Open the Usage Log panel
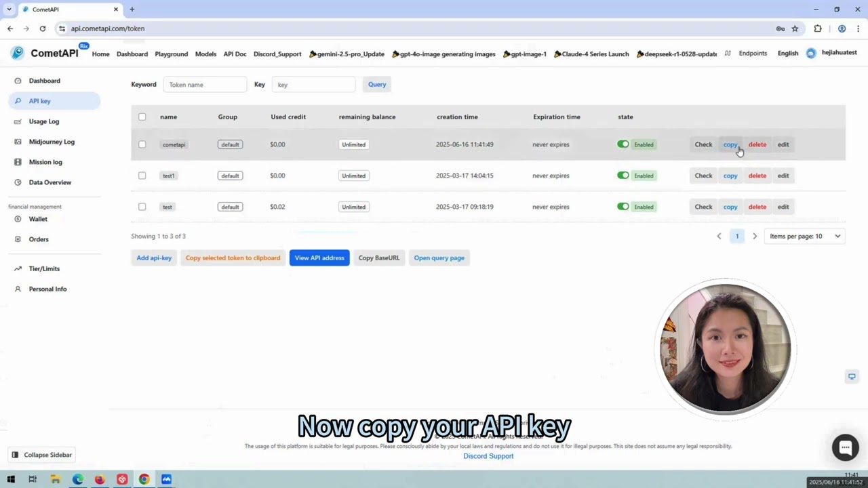This screenshot has width=868, height=488. tap(43, 121)
